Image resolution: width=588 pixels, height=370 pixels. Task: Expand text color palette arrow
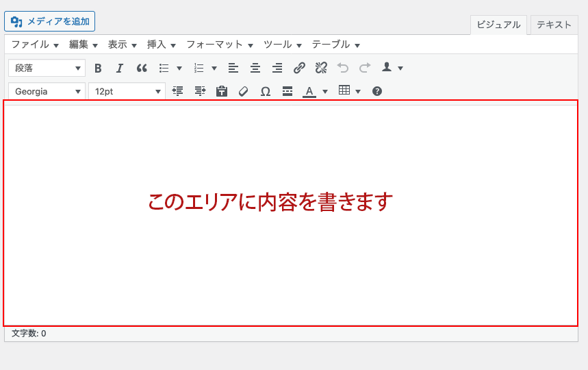pos(325,92)
